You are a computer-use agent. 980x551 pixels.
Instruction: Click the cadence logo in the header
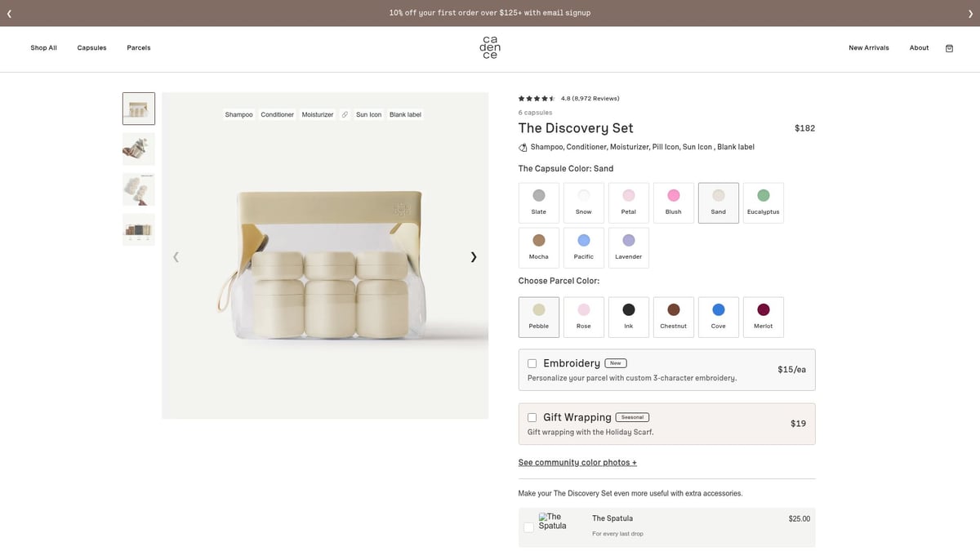point(489,47)
